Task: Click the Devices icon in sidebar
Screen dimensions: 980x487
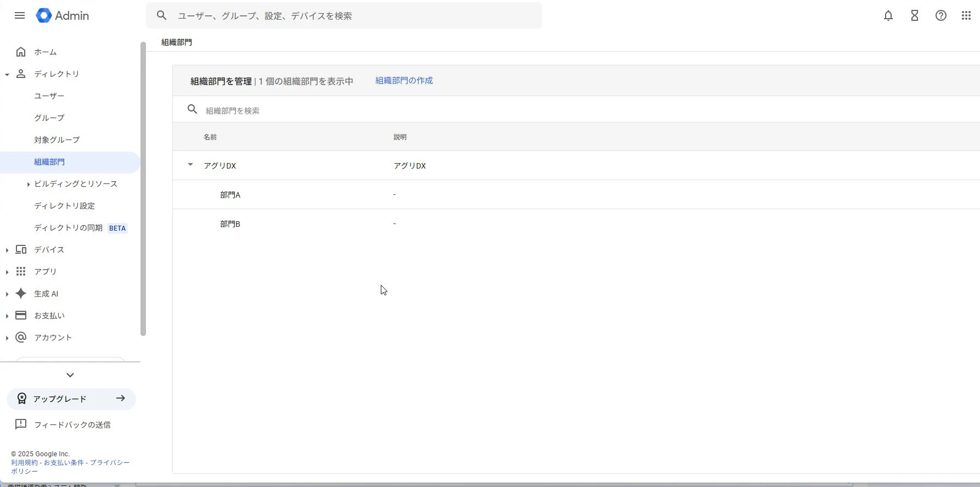Action: coord(21,249)
